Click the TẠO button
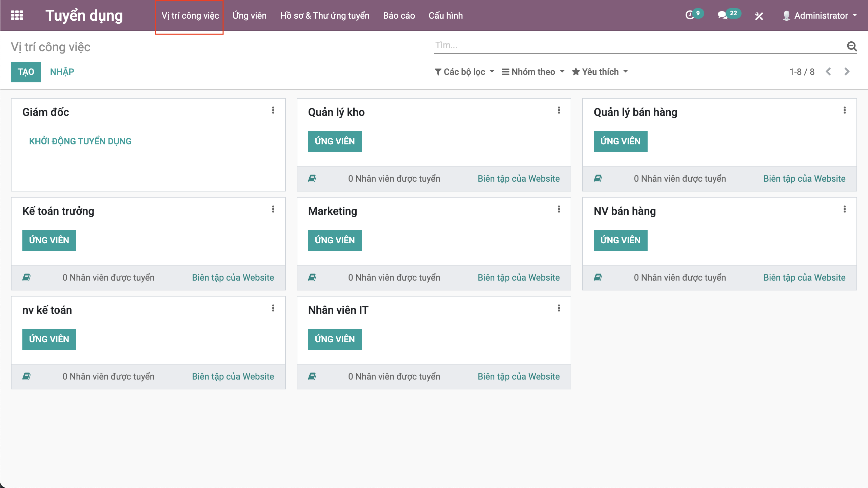Screen dimensions: 868x488 pyautogui.click(x=26, y=72)
